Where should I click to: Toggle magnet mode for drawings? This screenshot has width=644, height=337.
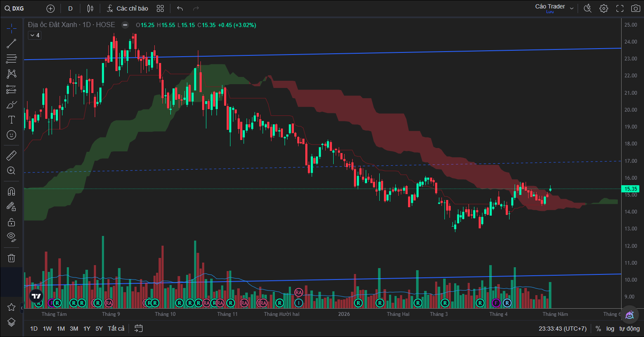(11, 191)
